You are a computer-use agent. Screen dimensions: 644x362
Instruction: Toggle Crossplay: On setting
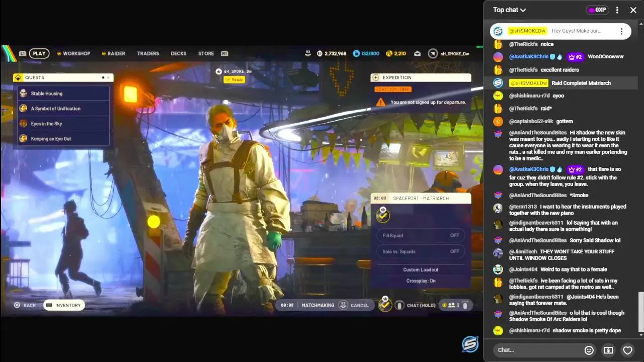(421, 281)
